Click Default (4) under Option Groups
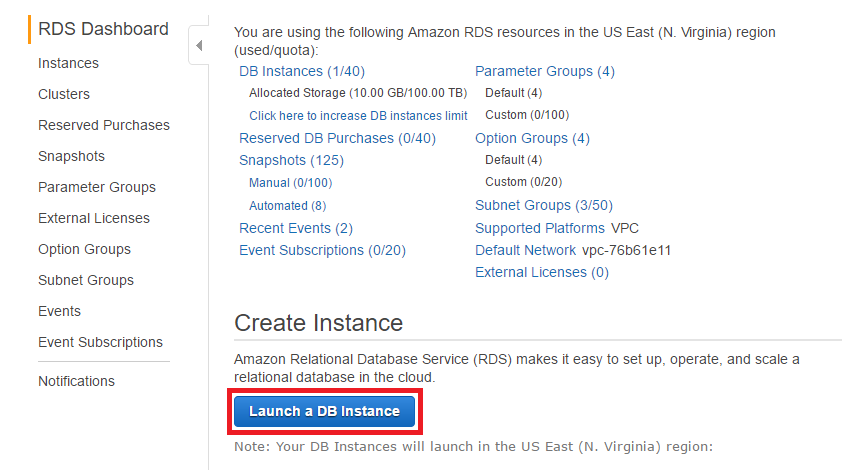 513,160
